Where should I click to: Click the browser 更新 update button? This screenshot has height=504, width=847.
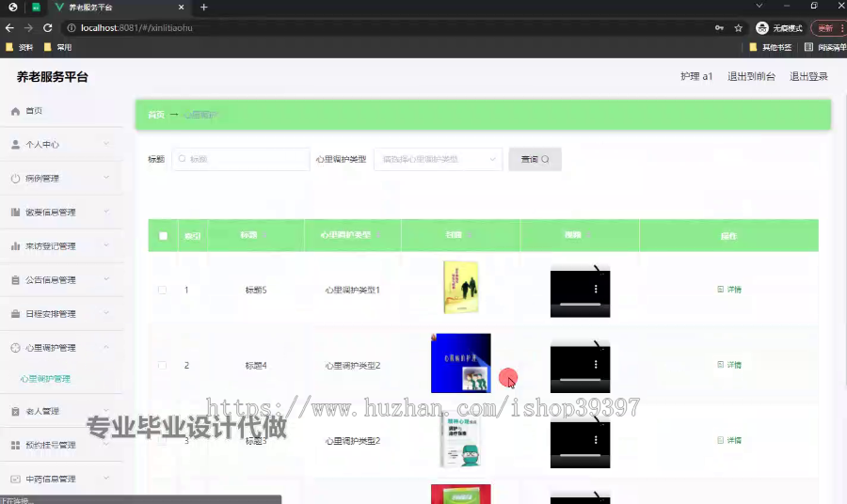point(828,28)
